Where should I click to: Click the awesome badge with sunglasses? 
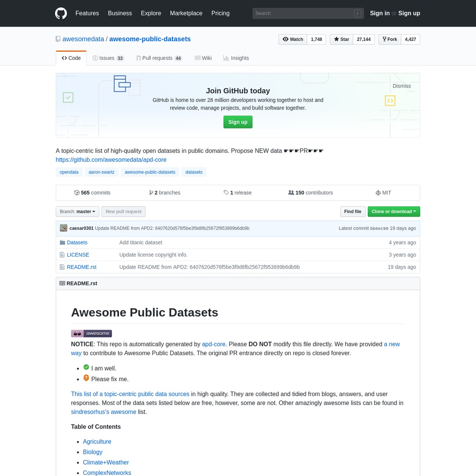pos(91,334)
